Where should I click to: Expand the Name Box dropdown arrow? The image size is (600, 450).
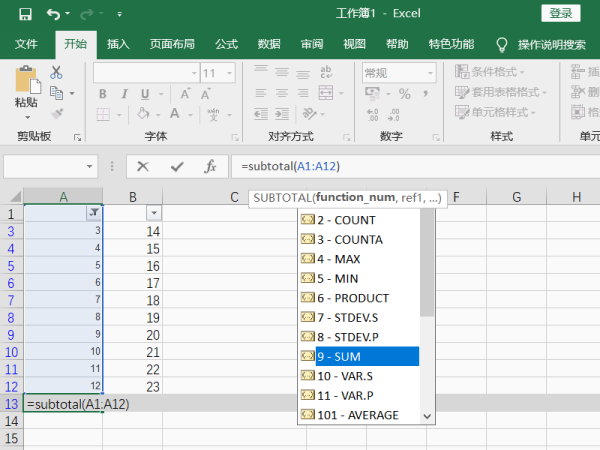[x=89, y=167]
